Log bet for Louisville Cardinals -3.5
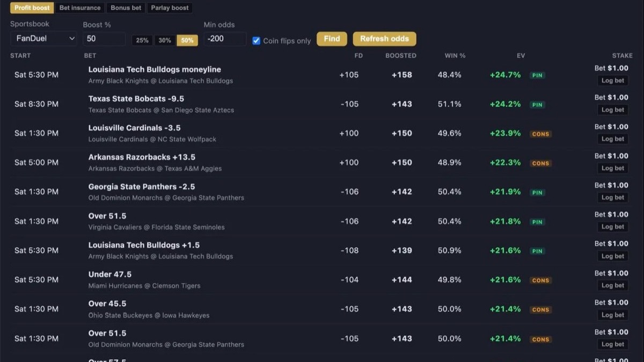 coord(612,139)
